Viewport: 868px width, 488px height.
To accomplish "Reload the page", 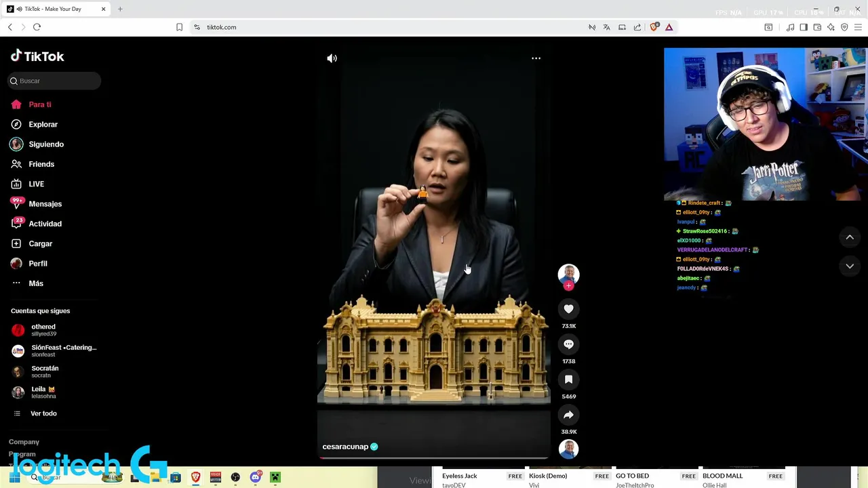I will [x=37, y=27].
